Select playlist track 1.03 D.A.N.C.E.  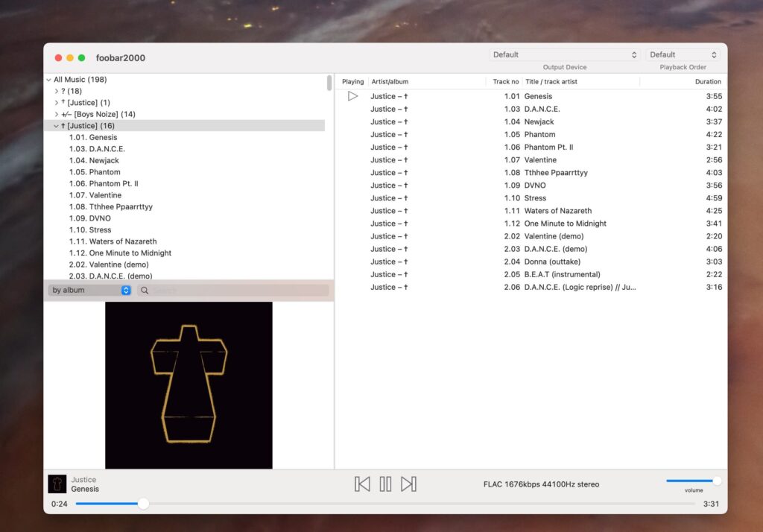pos(531,109)
